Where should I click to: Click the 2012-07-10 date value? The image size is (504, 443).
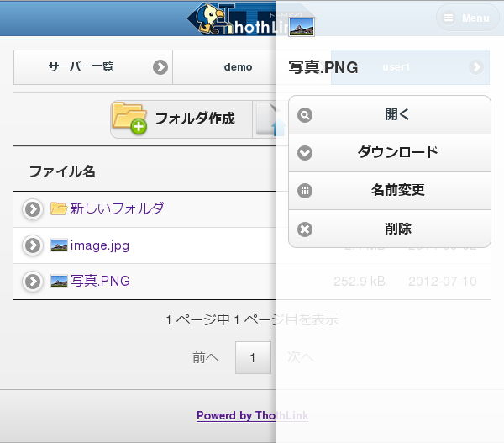tap(443, 282)
